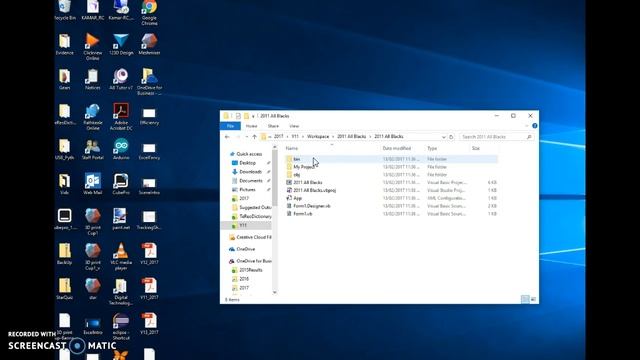Launch VLC media player shortcut
The height and width of the screenshot is (360, 640).
(121, 256)
